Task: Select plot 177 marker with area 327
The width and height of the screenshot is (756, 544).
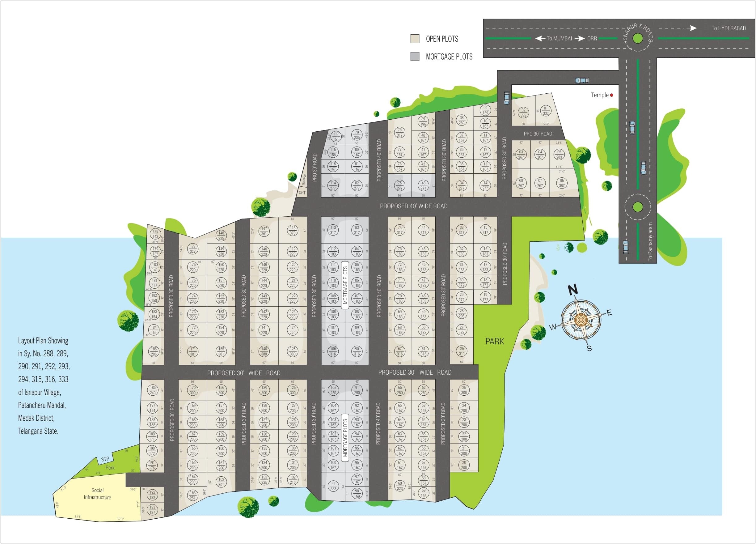Action: point(193,249)
